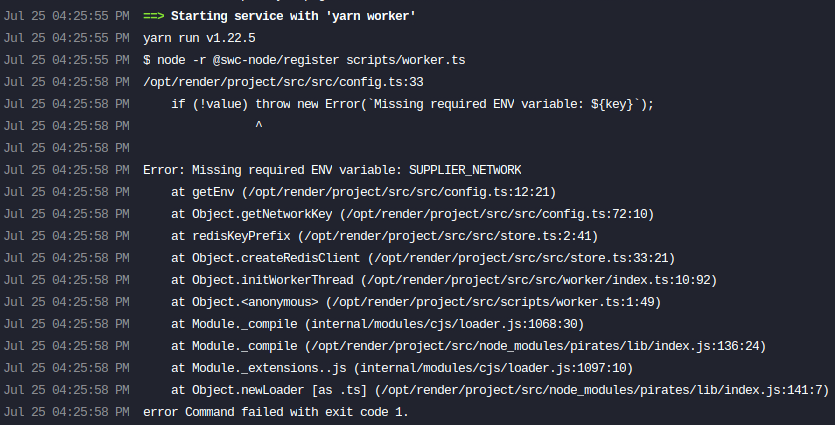Click the Object.getNetworkKey stack frame

412,214
